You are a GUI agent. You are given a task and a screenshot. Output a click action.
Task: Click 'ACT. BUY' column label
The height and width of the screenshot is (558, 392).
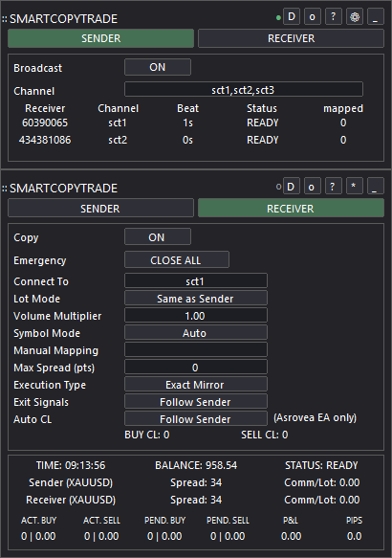pyautogui.click(x=38, y=521)
